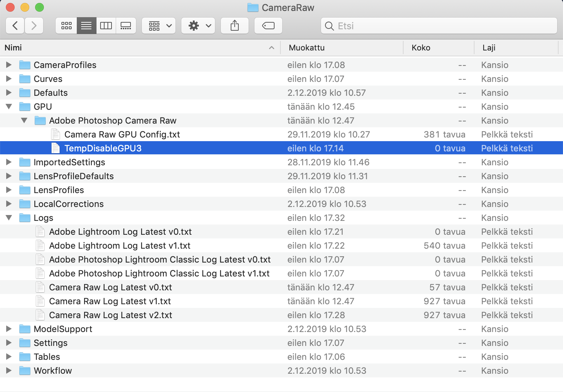
Task: Collapse the GPU folder
Action: pyautogui.click(x=9, y=106)
